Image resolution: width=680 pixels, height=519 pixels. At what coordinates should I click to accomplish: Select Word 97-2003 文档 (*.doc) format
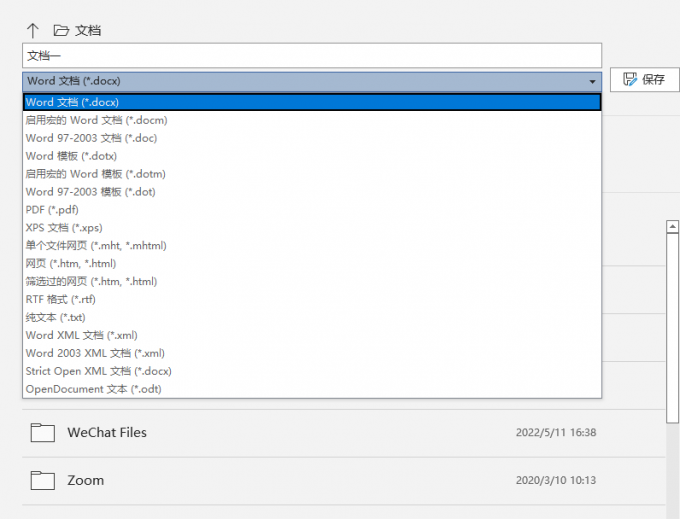point(91,138)
